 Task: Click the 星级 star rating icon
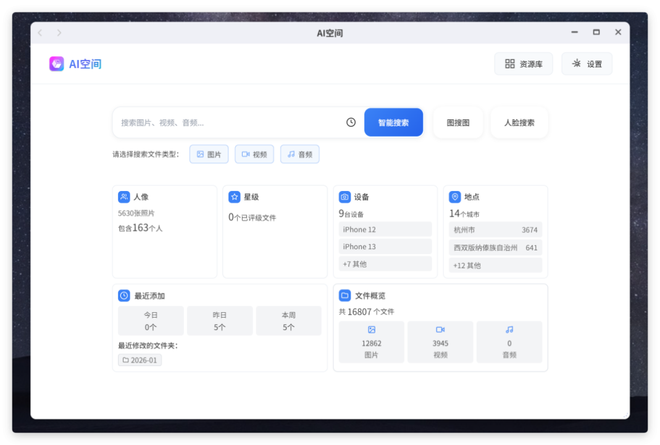coord(234,197)
